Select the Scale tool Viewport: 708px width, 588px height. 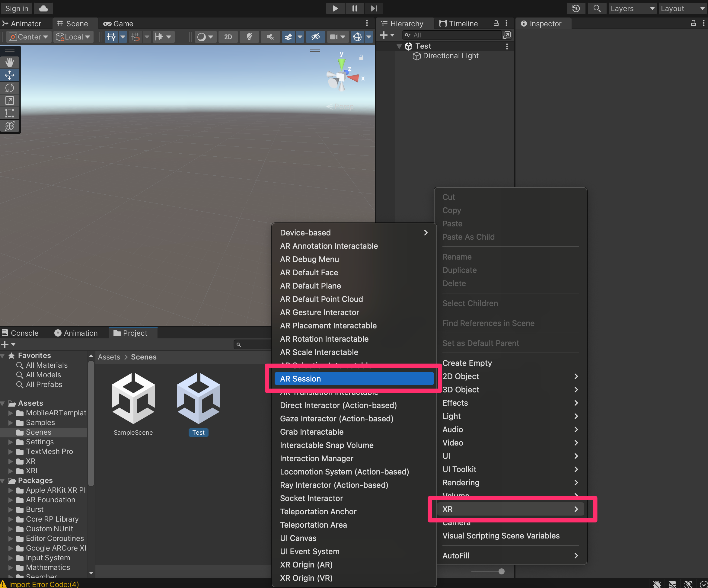pyautogui.click(x=9, y=101)
